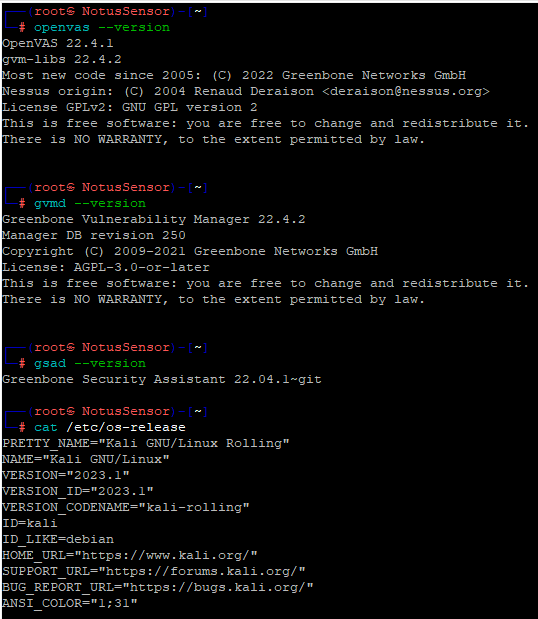This screenshot has width=538, height=619.
Task: Click 'Greenbone Vulnerability Manager 22.4.2' line
Action: point(154,219)
